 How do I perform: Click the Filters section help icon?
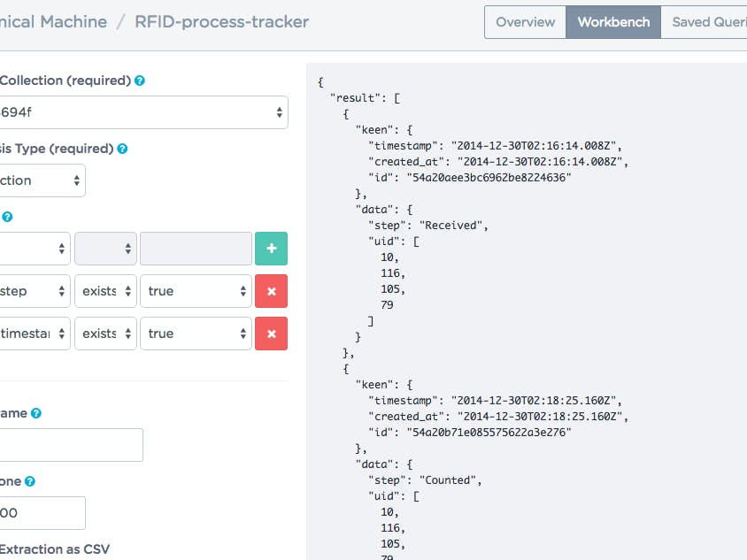click(8, 216)
